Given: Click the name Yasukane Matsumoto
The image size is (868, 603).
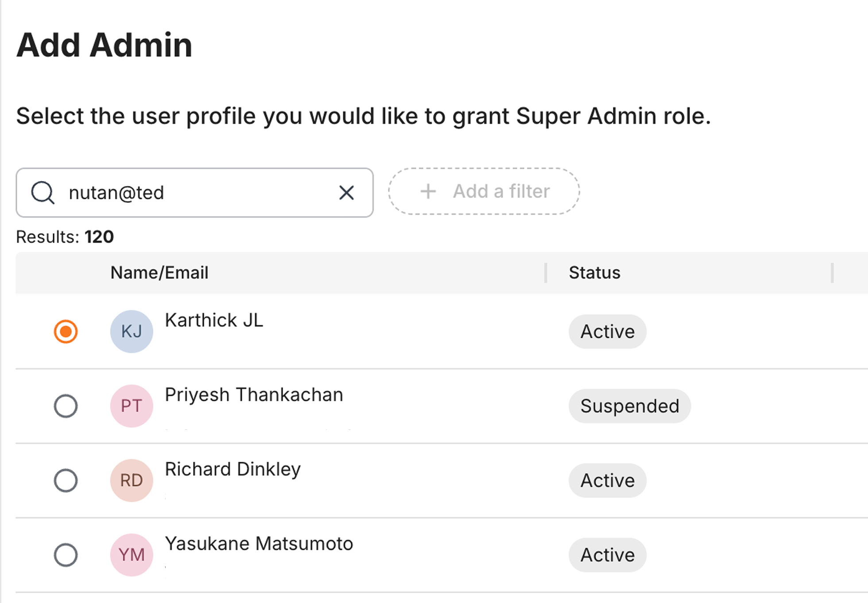Looking at the screenshot, I should [x=259, y=544].
